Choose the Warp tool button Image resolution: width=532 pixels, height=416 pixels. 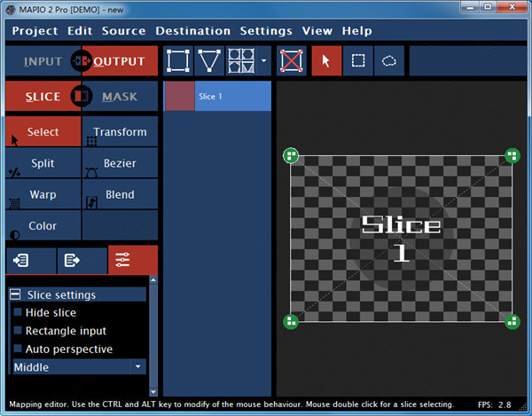[x=43, y=194]
